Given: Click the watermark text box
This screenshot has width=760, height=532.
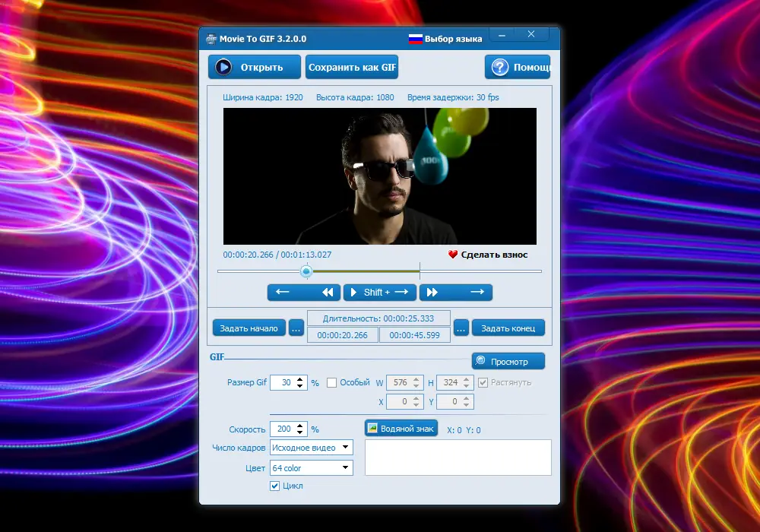Looking at the screenshot, I should pyautogui.click(x=458, y=458).
